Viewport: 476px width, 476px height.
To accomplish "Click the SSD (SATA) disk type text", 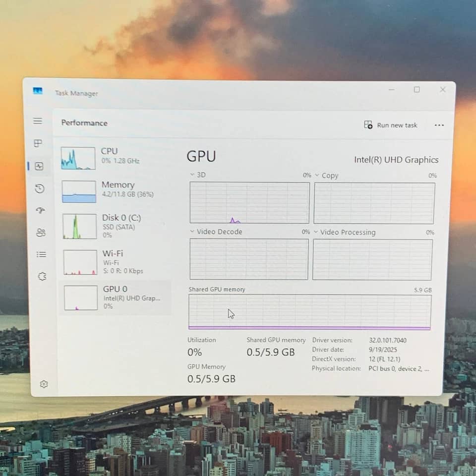I will point(119,227).
